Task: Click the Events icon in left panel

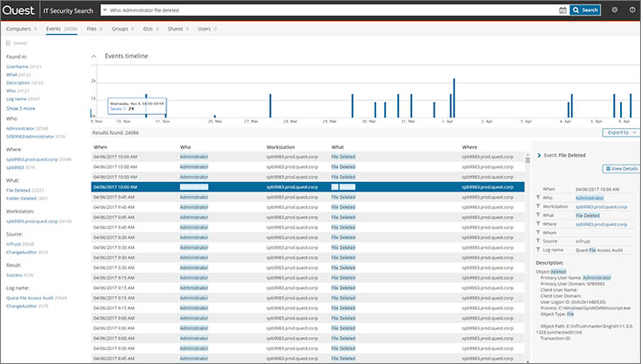Action: coord(8,44)
